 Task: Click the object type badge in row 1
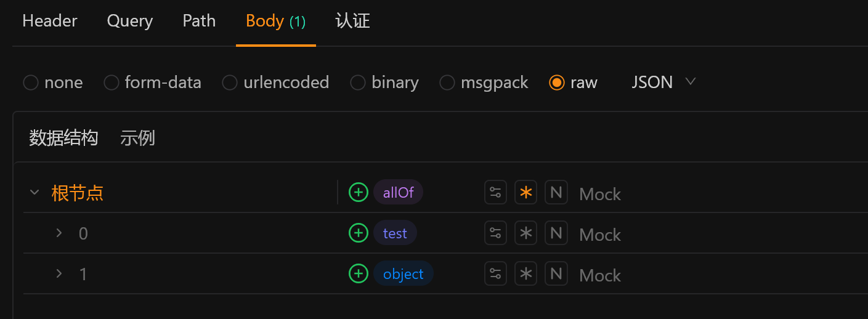[403, 273]
